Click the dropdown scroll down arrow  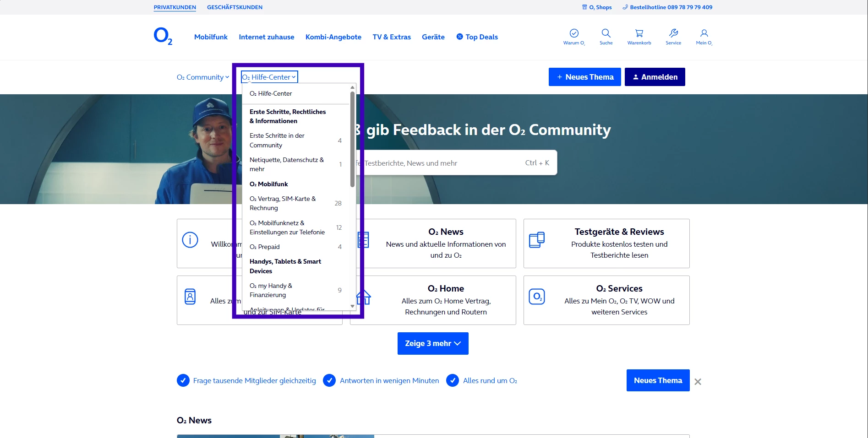tap(352, 306)
